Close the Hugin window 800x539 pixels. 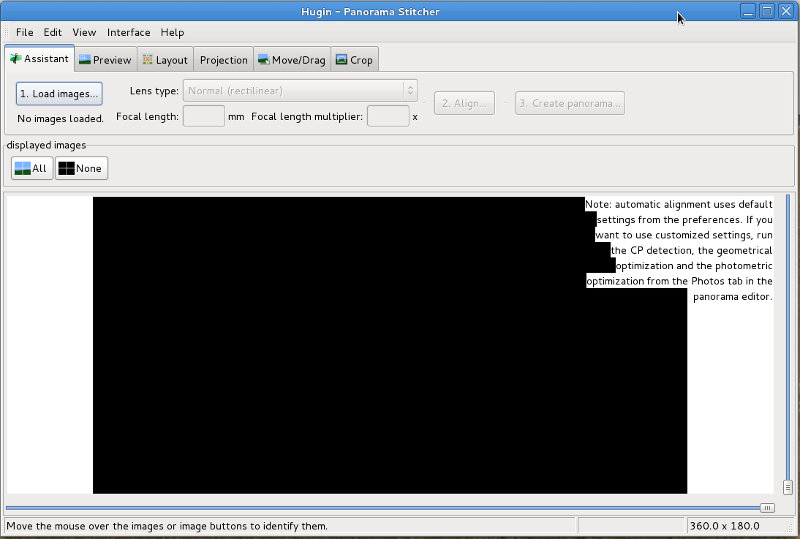coord(786,11)
